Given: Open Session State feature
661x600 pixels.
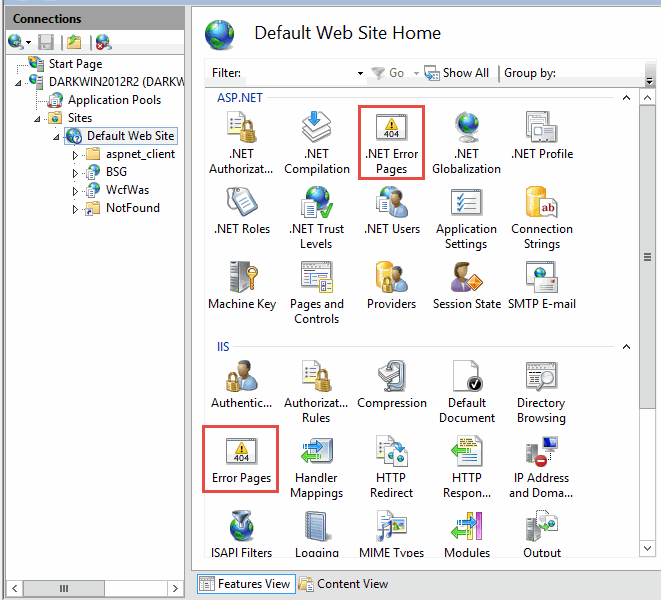Looking at the screenshot, I should pyautogui.click(x=467, y=285).
